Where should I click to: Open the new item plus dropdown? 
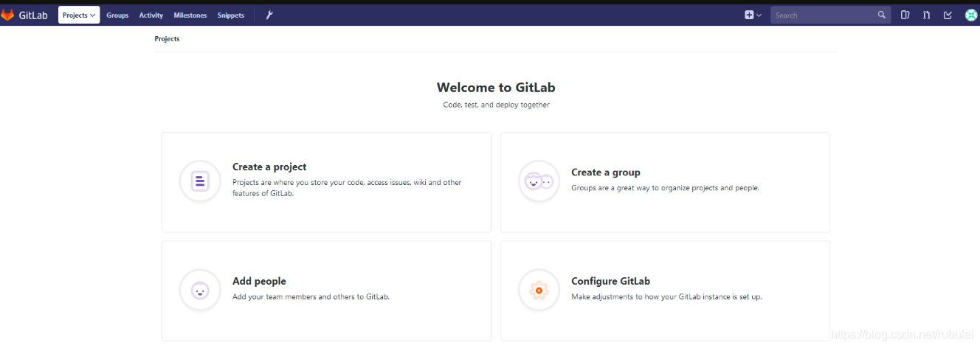[753, 15]
